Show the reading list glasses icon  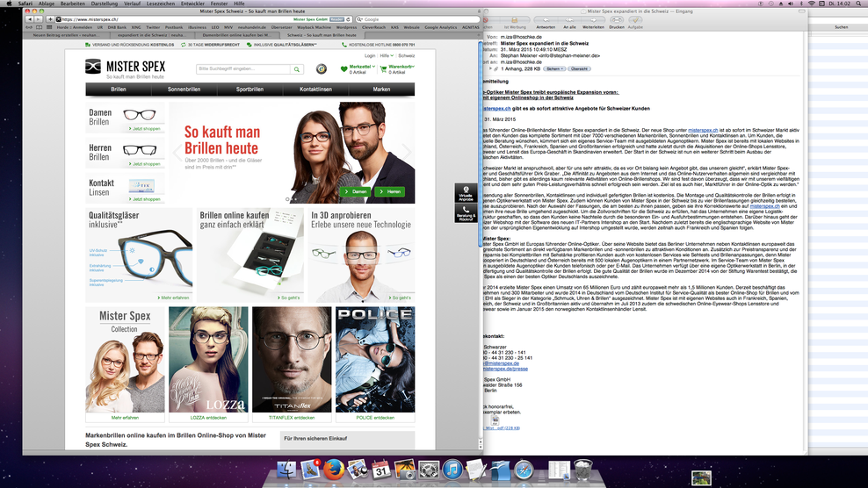pyautogui.click(x=29, y=27)
